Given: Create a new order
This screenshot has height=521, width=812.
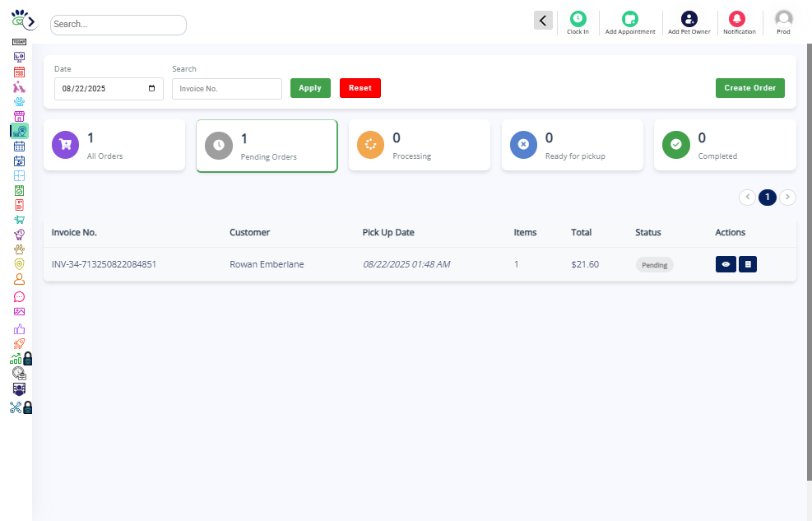Looking at the screenshot, I should tap(749, 88).
